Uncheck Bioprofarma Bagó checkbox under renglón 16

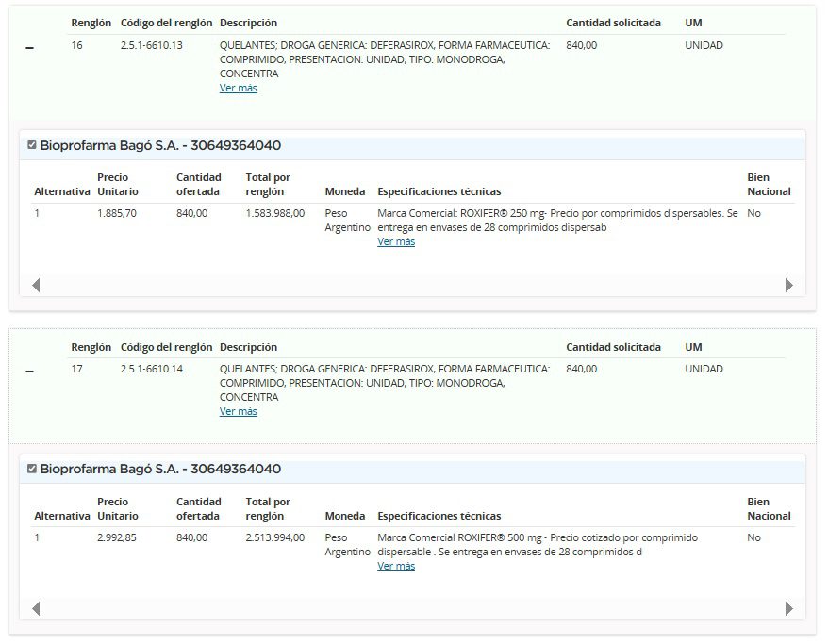tap(32, 145)
